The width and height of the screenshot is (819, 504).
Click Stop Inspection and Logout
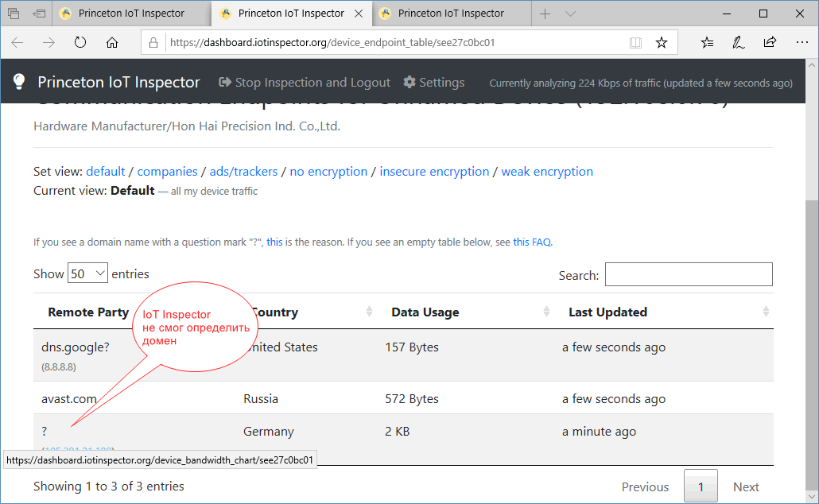point(305,83)
